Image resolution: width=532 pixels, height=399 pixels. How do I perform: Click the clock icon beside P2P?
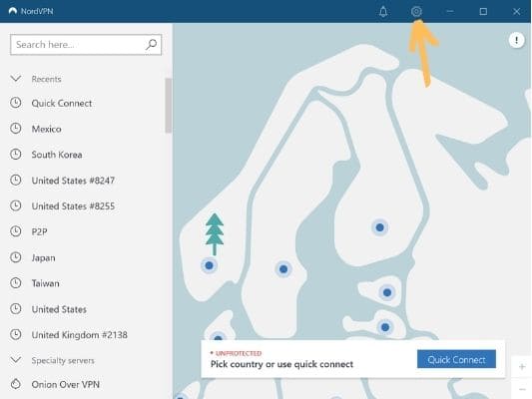(x=16, y=231)
